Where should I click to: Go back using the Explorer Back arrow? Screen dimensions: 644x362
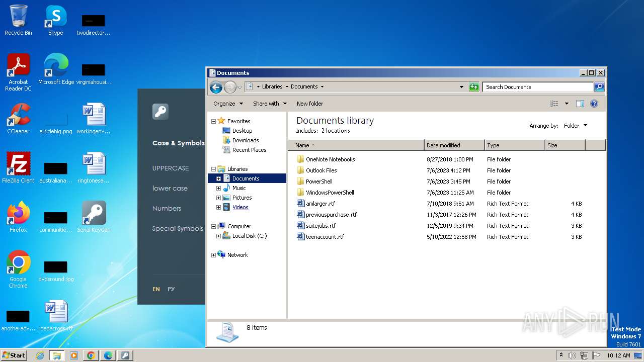216,87
